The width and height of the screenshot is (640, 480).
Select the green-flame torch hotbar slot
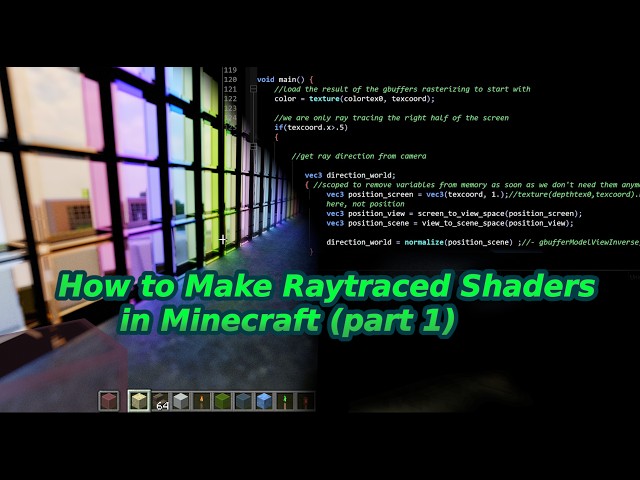click(x=285, y=401)
